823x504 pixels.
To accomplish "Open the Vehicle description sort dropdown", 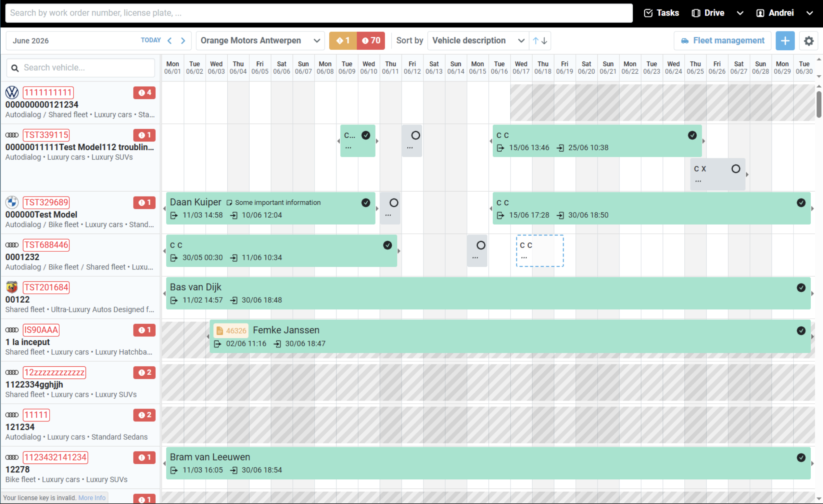I will [x=478, y=41].
